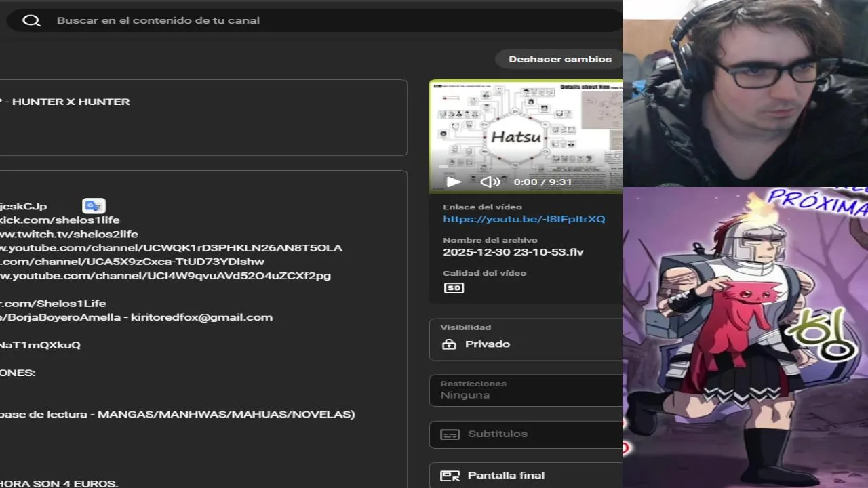Click 'kick.com/shelos1life' text in description
This screenshot has height=488, width=868.
[60, 220]
